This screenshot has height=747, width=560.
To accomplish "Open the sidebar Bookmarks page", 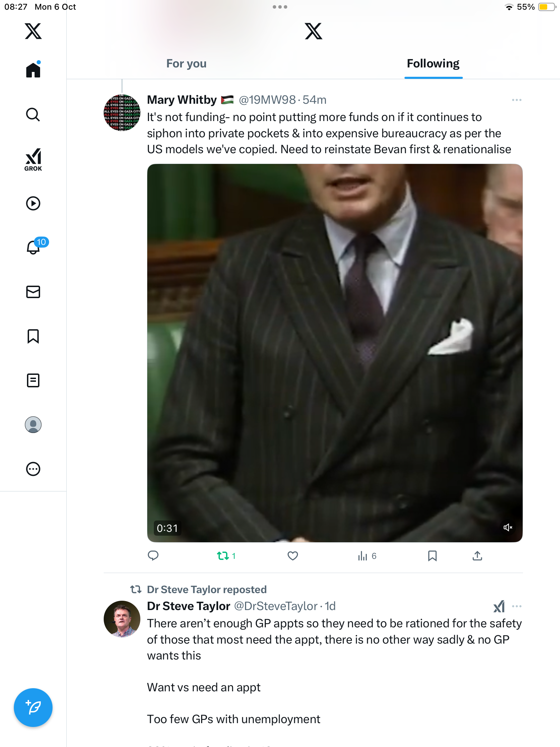I will click(x=33, y=336).
